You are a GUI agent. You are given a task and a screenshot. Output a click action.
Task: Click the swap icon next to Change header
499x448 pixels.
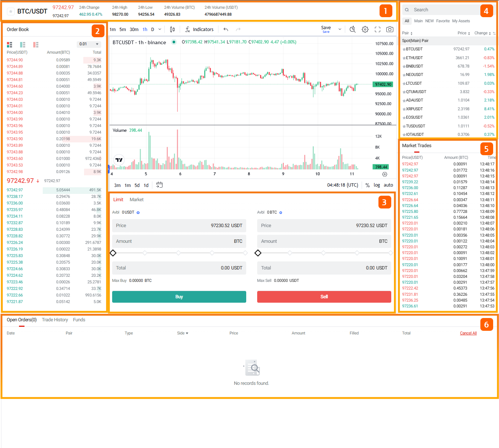pos(494,33)
